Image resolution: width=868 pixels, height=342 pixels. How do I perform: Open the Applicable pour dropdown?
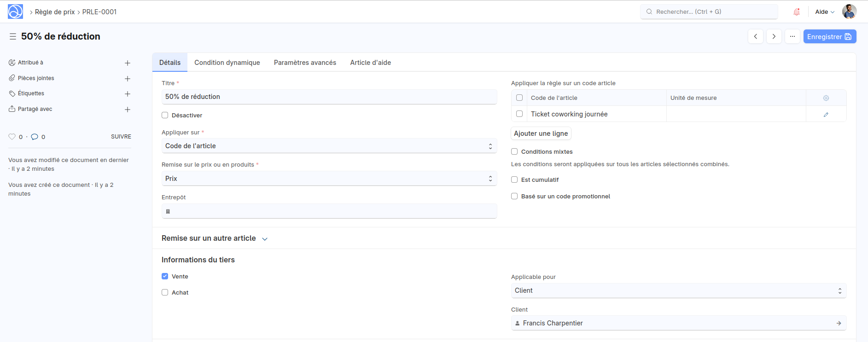[678, 290]
